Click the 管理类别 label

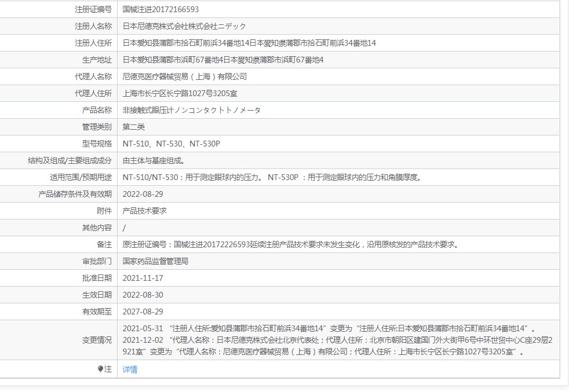[97, 127]
